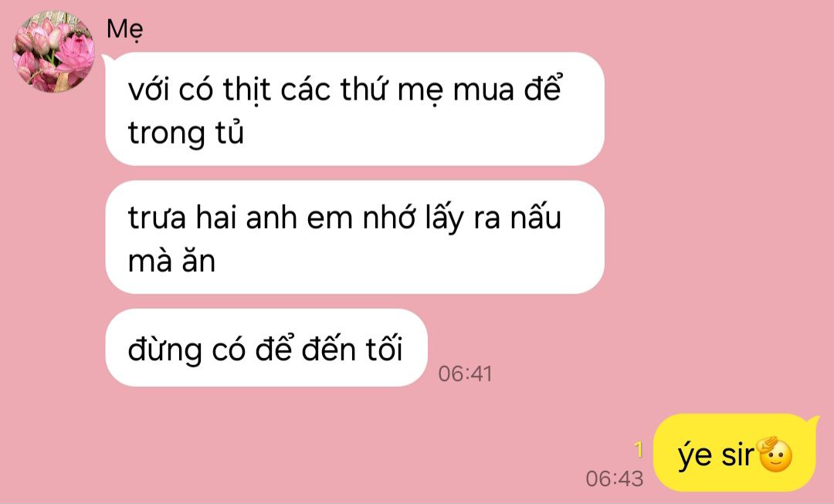
Task: Click the word "sir" in the reply
Action: click(x=737, y=455)
